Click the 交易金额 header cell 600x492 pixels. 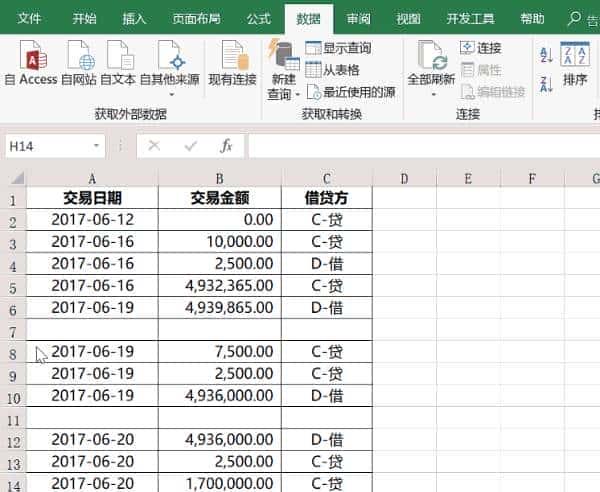coord(220,198)
